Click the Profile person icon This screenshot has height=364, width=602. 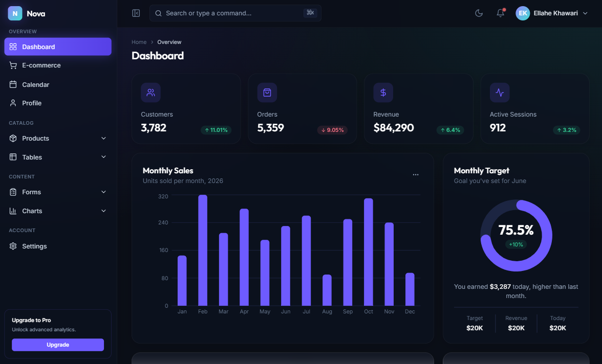pos(13,103)
